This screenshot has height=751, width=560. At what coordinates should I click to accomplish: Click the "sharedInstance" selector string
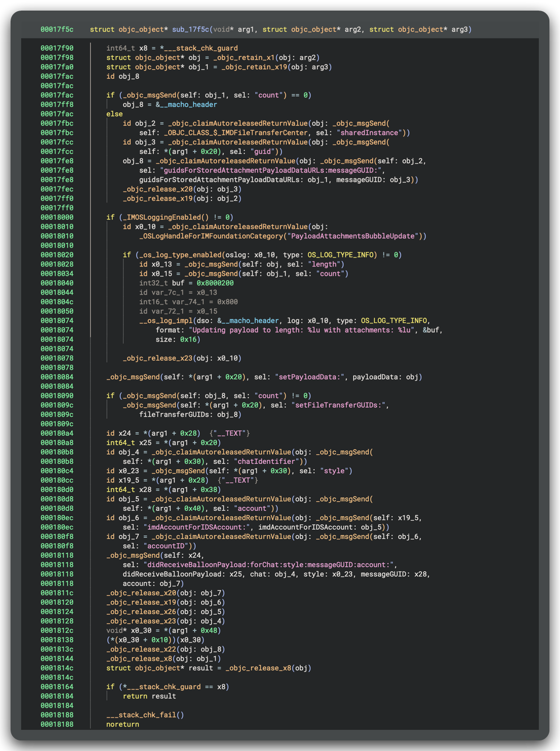pyautogui.click(x=369, y=133)
